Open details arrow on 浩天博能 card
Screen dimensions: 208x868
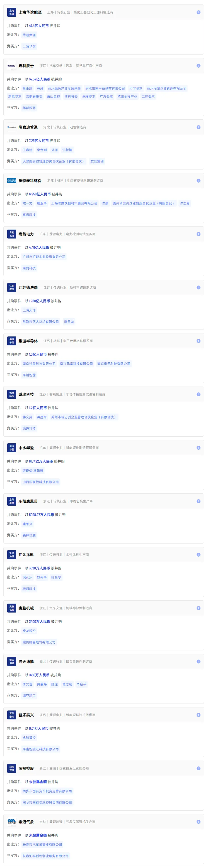point(199,662)
